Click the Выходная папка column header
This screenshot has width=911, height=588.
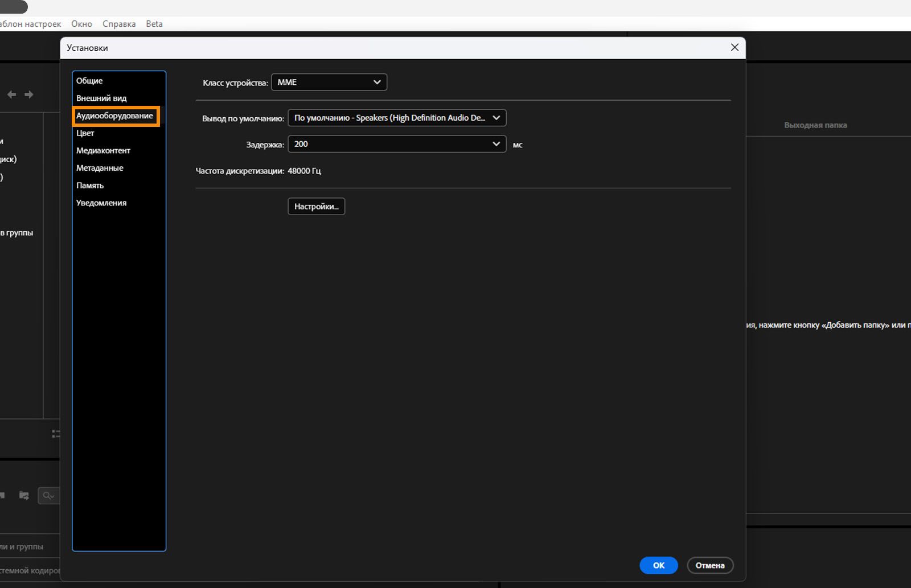(x=815, y=125)
